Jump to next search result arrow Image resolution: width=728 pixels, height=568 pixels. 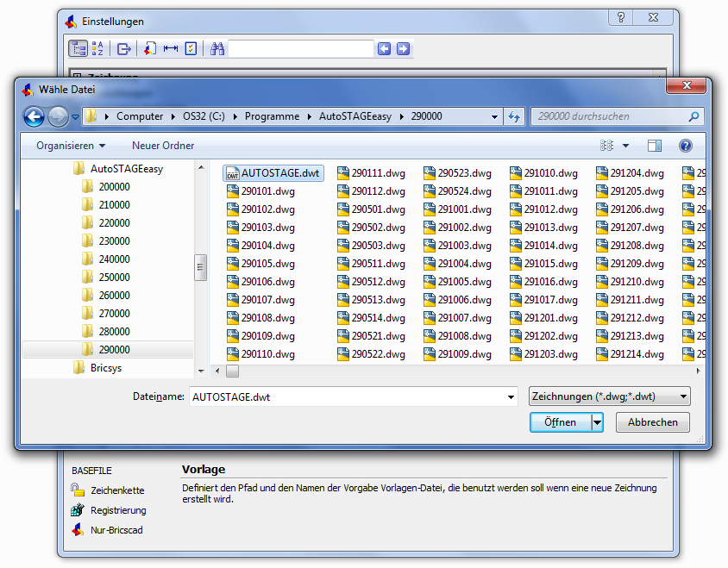point(403,49)
